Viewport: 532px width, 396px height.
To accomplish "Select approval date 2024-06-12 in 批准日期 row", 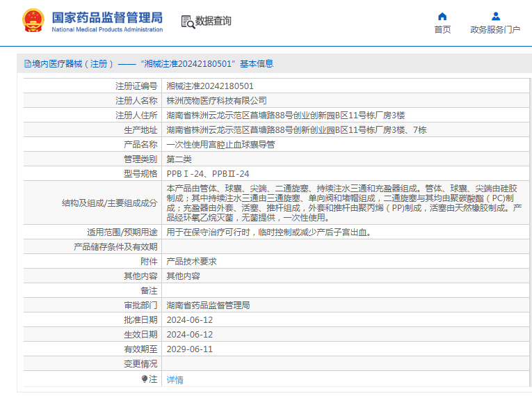I will click(189, 320).
